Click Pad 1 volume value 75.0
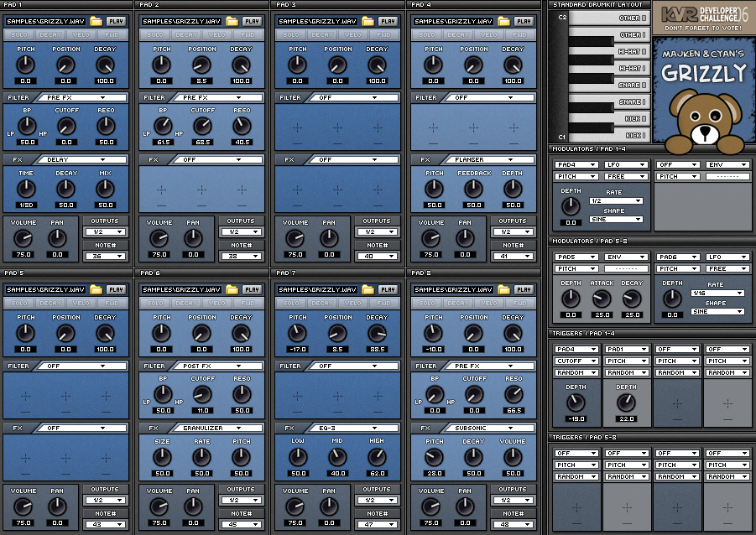Screen dimensions: 756x535 coord(23,254)
